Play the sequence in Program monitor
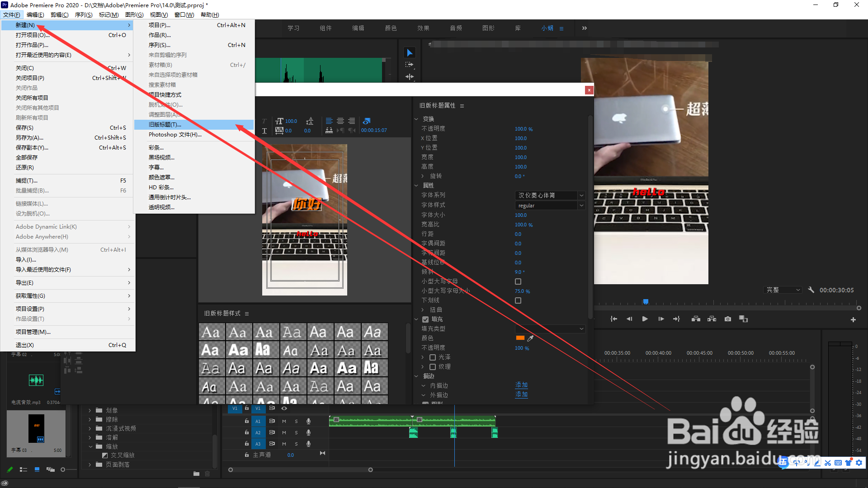The width and height of the screenshot is (868, 488). point(645,319)
